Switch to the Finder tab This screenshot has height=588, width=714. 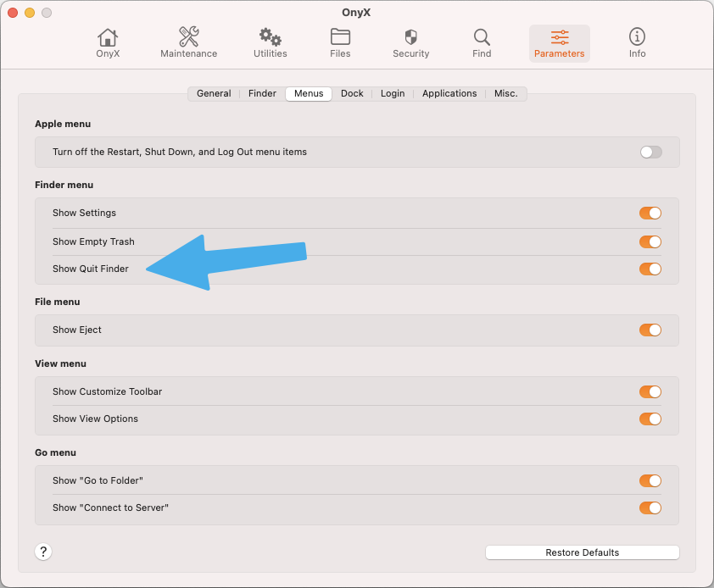[262, 93]
